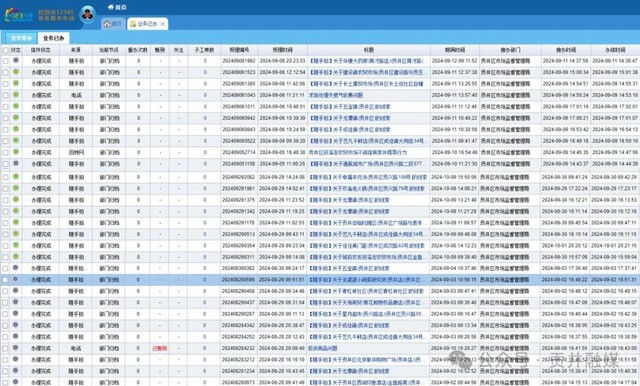
Task: Open title link of 2024-09-08 20:23:03 row
Action: (x=368, y=60)
